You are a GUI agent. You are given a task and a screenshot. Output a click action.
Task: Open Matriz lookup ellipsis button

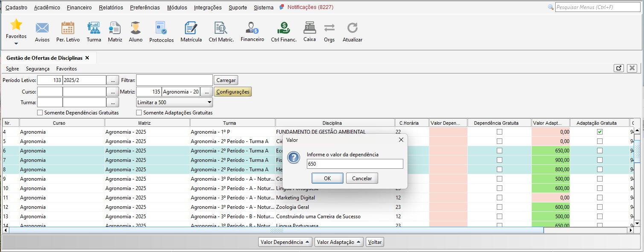coord(206,92)
